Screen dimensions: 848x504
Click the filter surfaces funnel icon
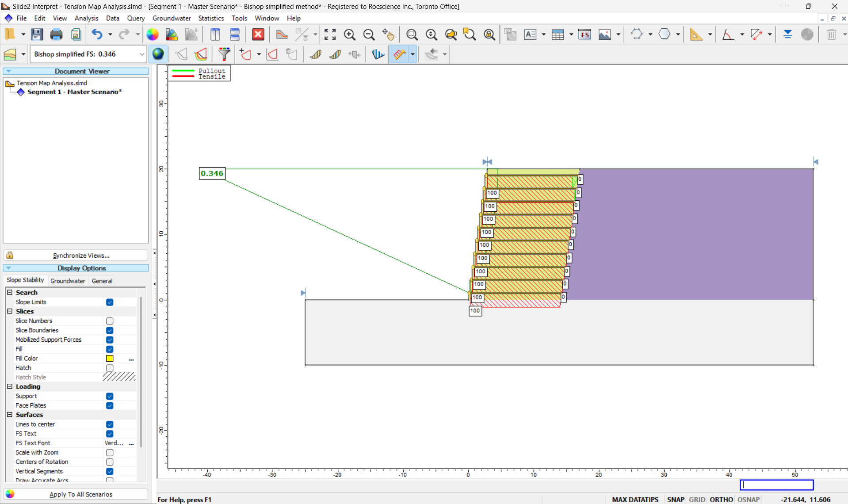pyautogui.click(x=224, y=54)
